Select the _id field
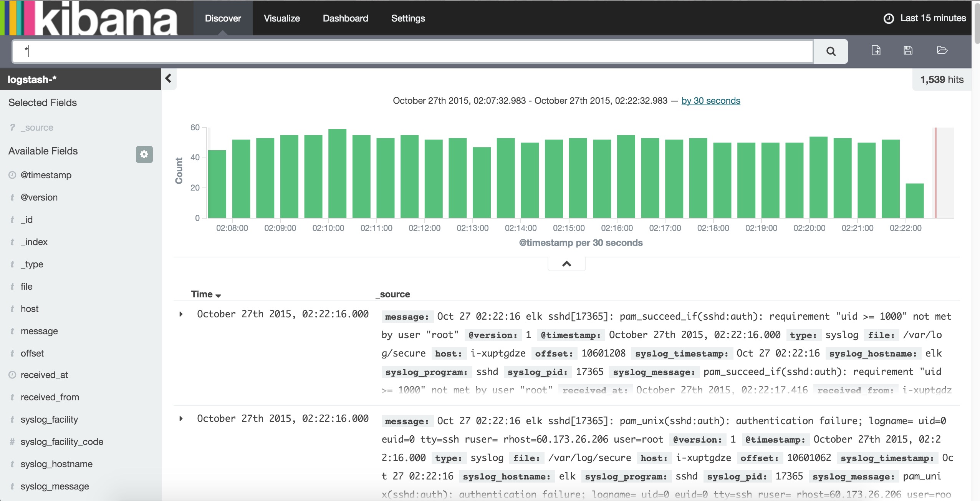 pos(26,220)
